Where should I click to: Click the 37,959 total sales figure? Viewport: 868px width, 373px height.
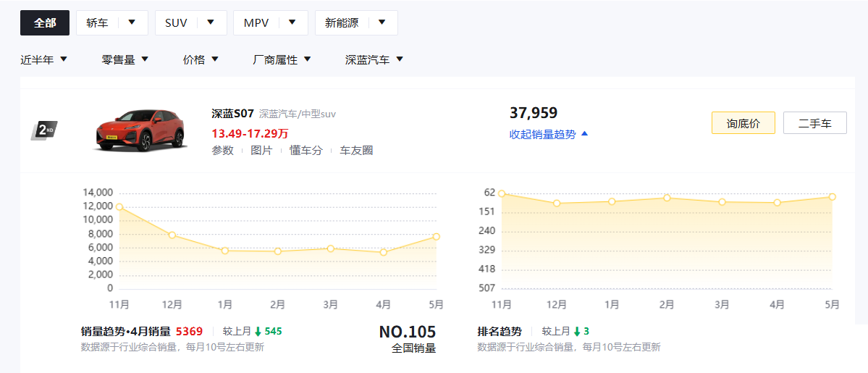coord(534,113)
